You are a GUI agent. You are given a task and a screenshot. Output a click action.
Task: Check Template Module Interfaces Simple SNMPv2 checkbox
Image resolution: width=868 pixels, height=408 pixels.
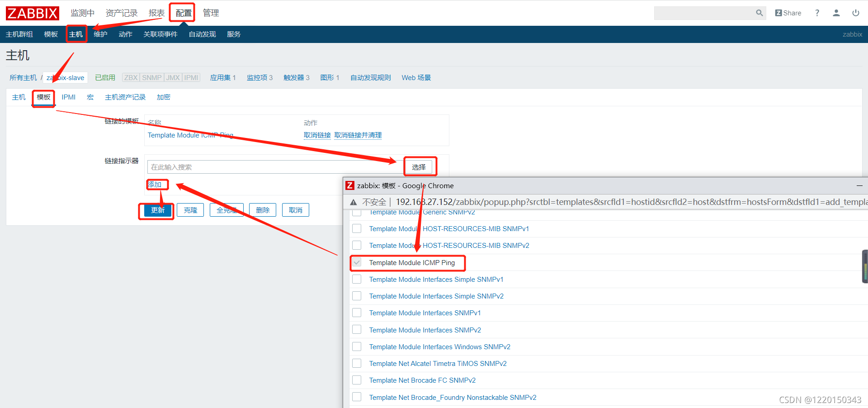[x=357, y=296]
